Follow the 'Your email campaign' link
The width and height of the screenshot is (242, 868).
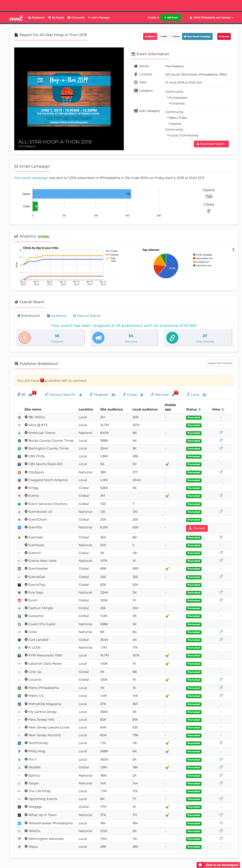31,178
